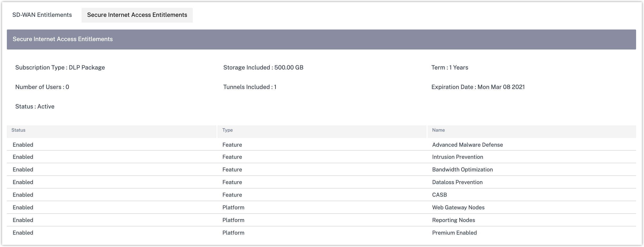This screenshot has height=247, width=644.
Task: Click the Status column header
Action: click(111, 131)
